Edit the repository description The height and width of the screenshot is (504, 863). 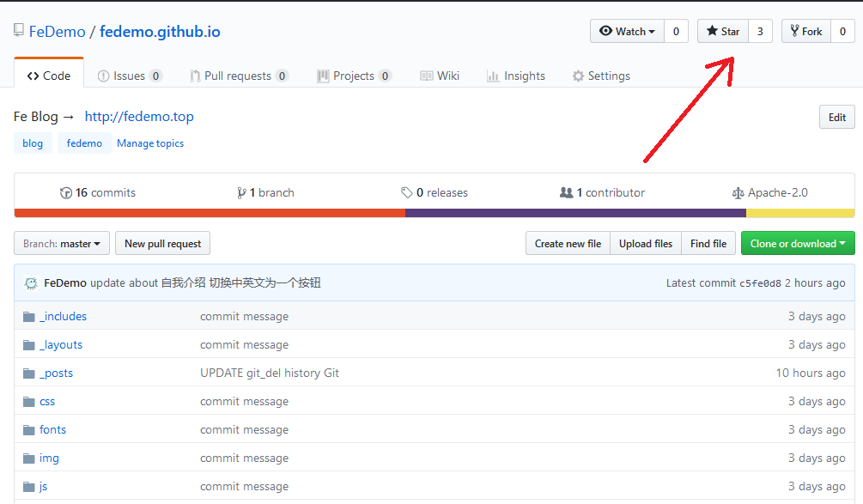[836, 117]
